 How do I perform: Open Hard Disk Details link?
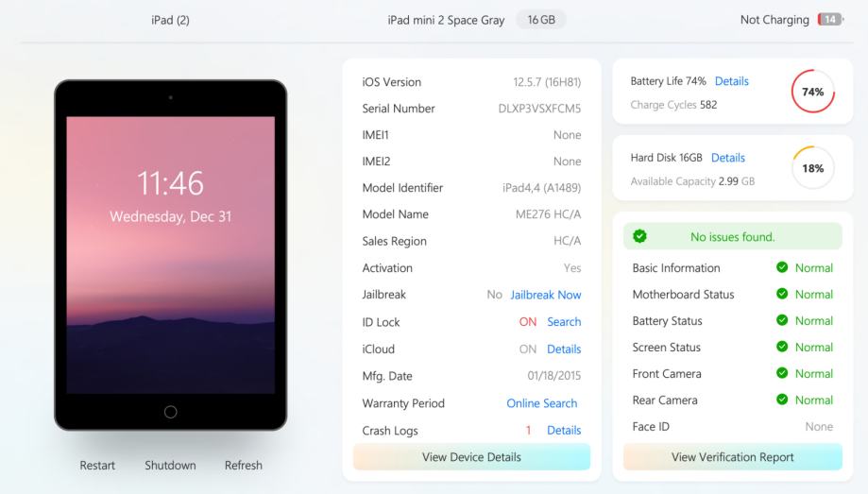click(728, 158)
